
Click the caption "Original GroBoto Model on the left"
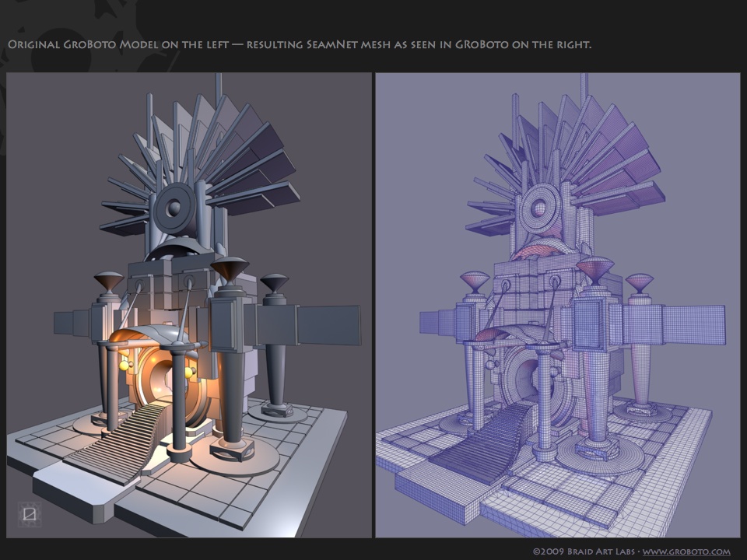point(118,45)
